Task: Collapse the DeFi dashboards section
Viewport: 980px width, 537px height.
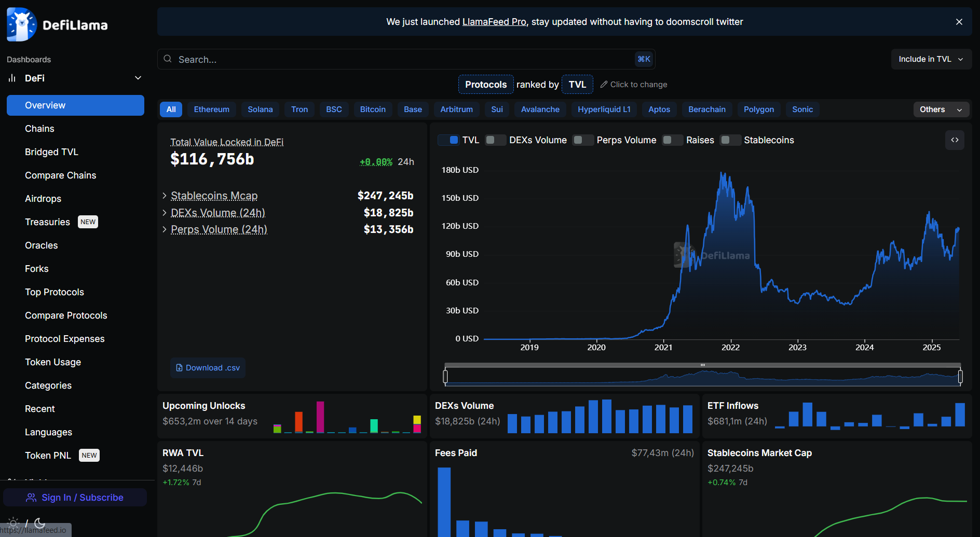Action: pos(138,78)
